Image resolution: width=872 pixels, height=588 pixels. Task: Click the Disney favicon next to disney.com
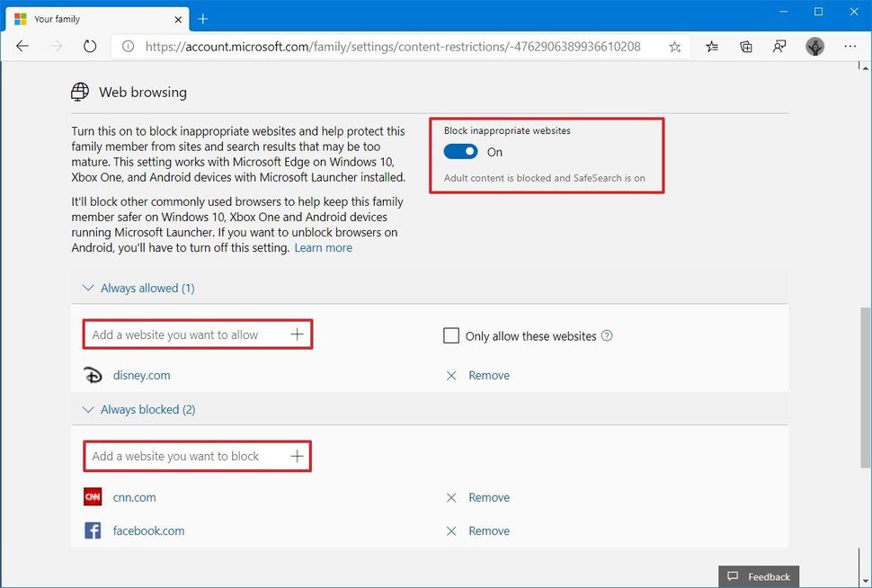tap(93, 375)
